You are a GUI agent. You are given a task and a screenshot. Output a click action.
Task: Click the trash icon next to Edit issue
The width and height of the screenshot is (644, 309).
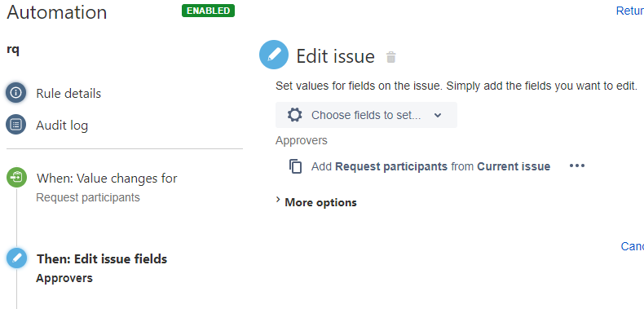pyautogui.click(x=391, y=57)
